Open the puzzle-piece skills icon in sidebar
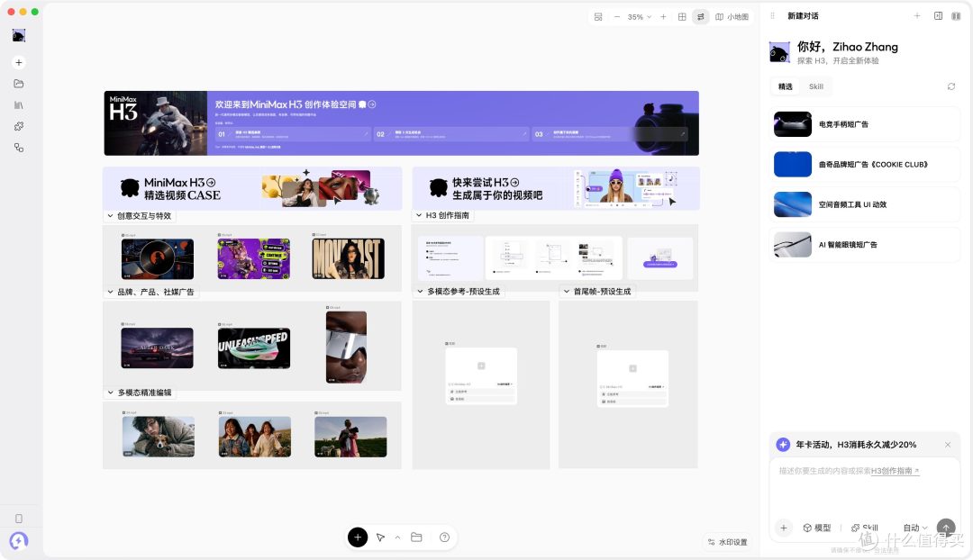This screenshot has width=973, height=560. 19,127
